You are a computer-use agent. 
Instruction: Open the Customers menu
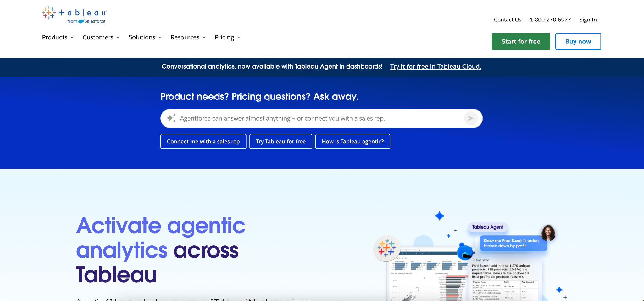(101, 37)
